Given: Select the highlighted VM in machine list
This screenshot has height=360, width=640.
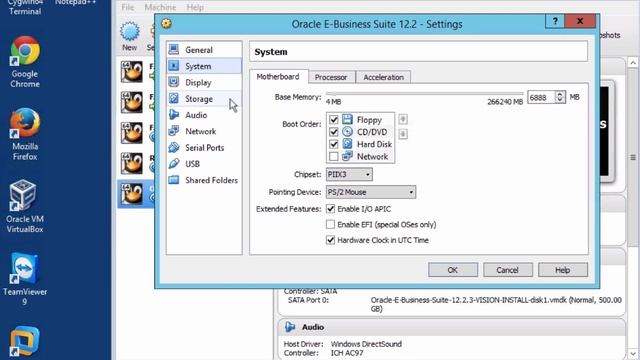Looking at the screenshot, I should 137,193.
